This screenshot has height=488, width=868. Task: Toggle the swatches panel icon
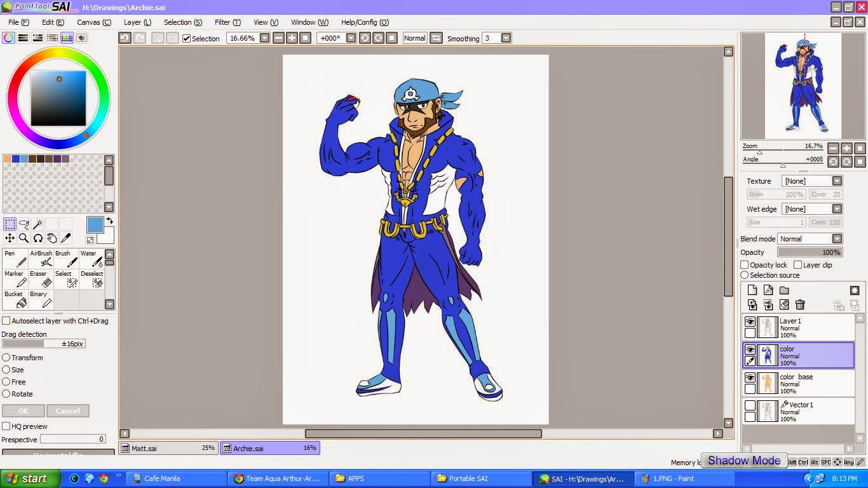(67, 38)
